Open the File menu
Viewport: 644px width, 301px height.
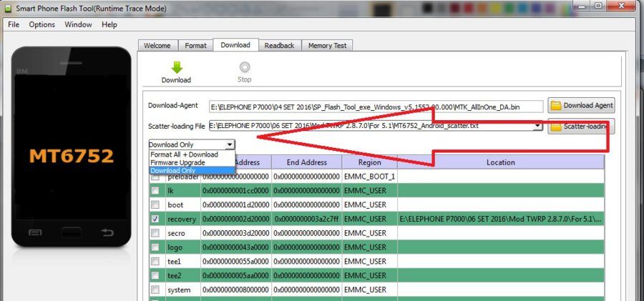point(14,24)
